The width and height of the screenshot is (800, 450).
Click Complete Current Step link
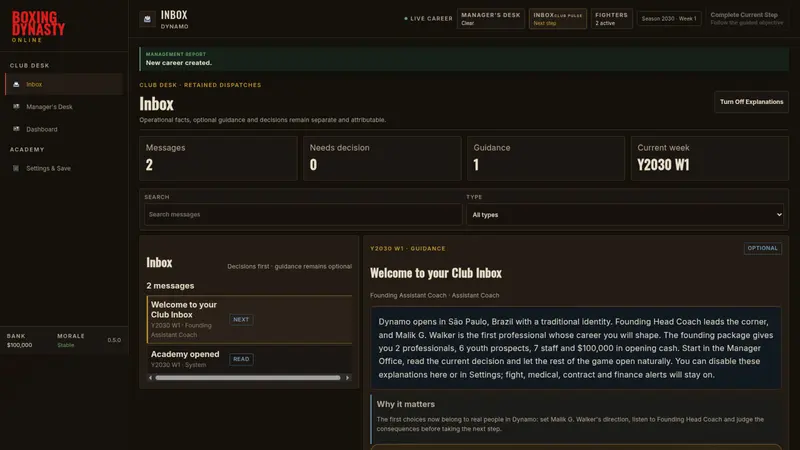point(743,15)
